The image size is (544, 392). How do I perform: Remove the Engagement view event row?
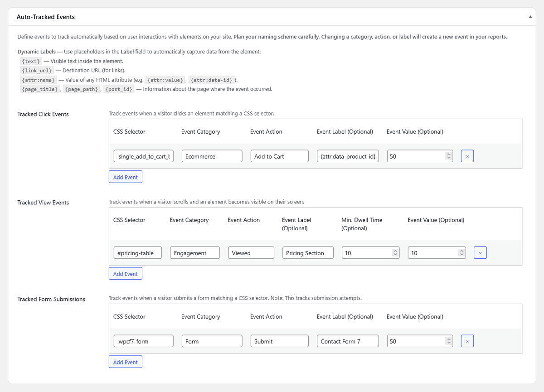tap(480, 252)
